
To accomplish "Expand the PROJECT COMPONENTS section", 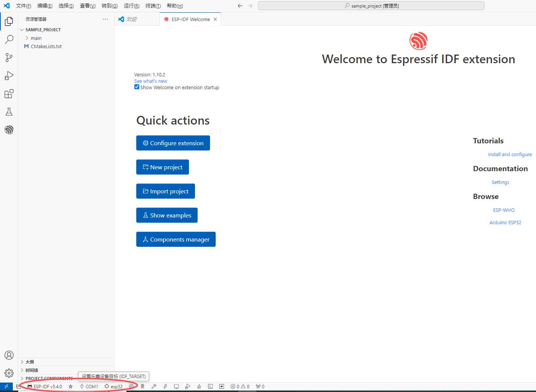I will pos(49,378).
